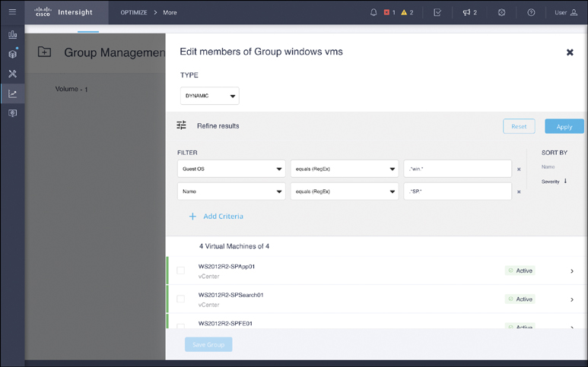Image resolution: width=588 pixels, height=367 pixels.
Task: Click the OPTIMIZE breadcrumb item
Action: [x=134, y=12]
